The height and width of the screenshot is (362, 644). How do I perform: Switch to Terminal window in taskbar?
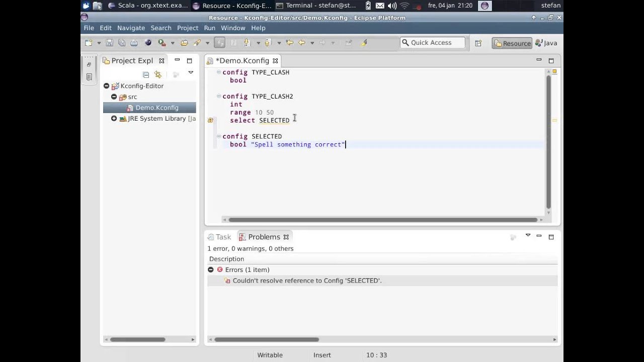tap(316, 6)
